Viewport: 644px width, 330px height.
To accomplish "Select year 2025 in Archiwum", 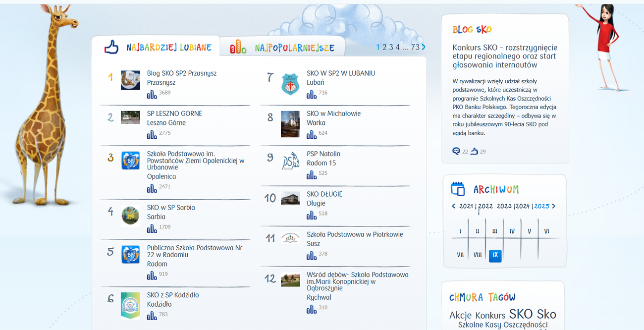I will coord(541,206).
